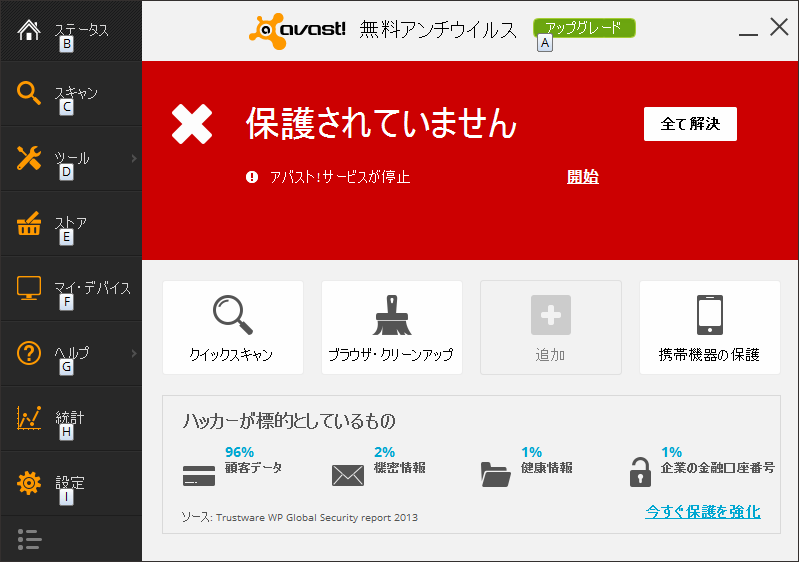
Task: Click the magnifier icon next to スキャン
Action: (x=29, y=93)
